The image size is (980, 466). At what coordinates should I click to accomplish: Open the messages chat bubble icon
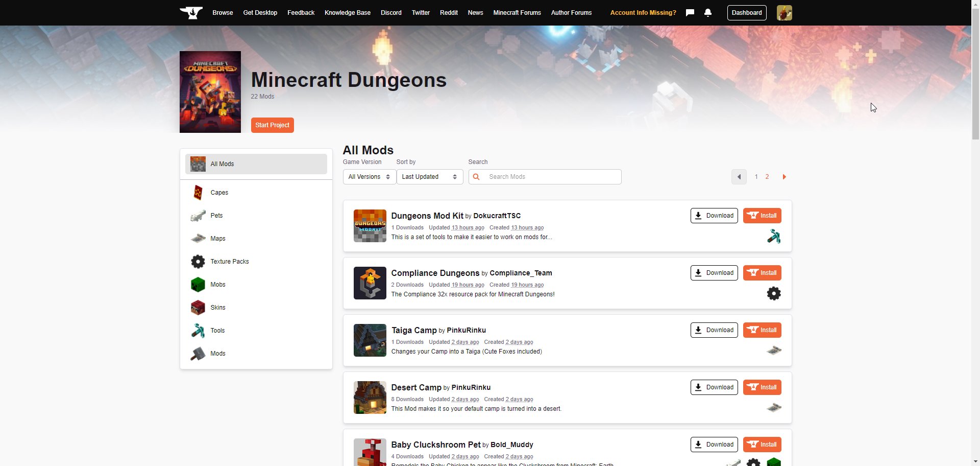690,13
